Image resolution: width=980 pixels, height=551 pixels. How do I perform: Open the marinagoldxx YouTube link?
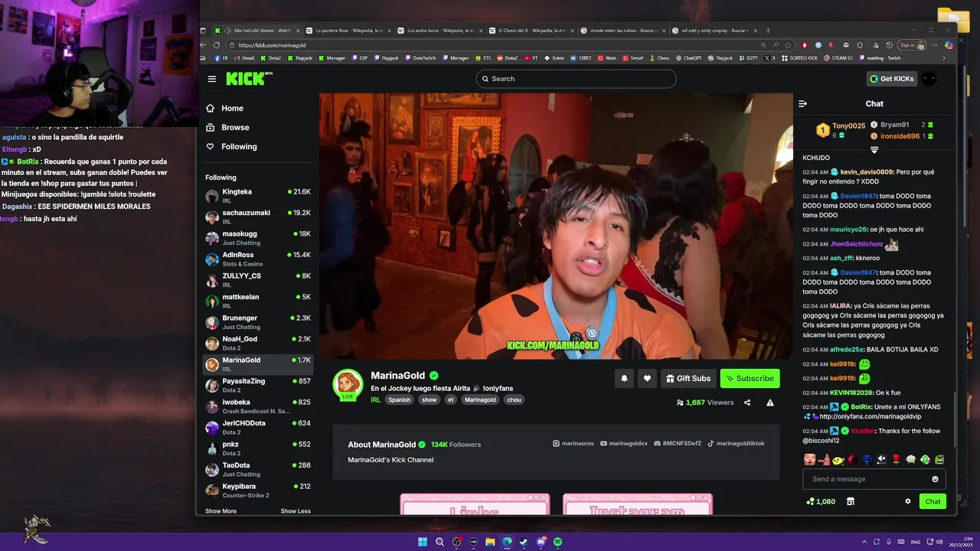[x=624, y=444]
